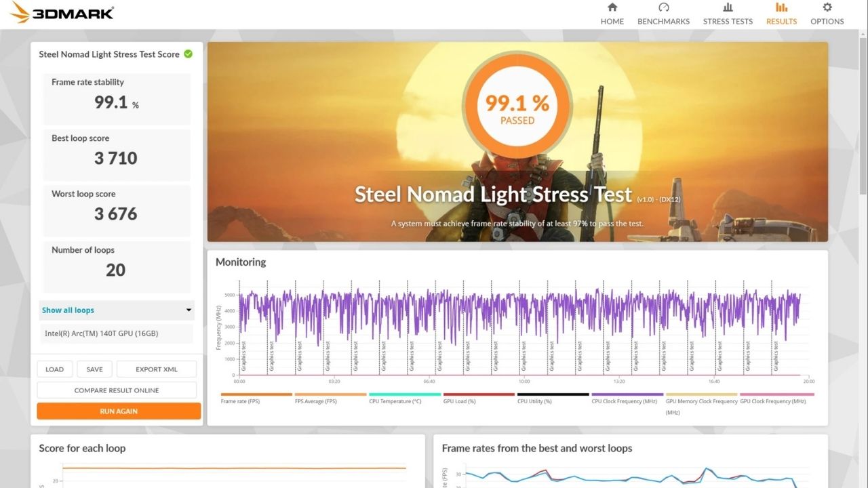Click the LOAD button
Screen dimensions: 868x488
pos(54,369)
